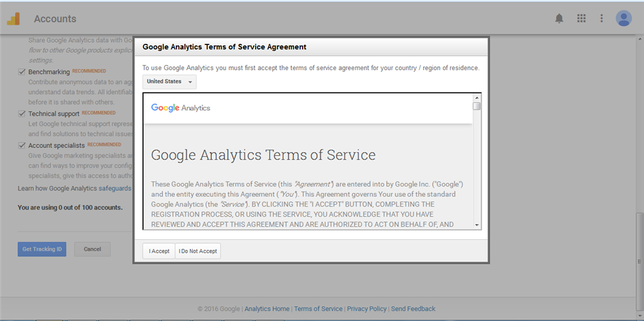Click the Google Analytics Terms of Service heading
The width and height of the screenshot is (644, 321).
(263, 155)
